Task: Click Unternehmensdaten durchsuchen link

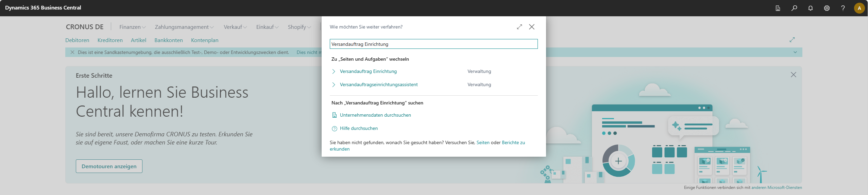Action: pyautogui.click(x=375, y=115)
